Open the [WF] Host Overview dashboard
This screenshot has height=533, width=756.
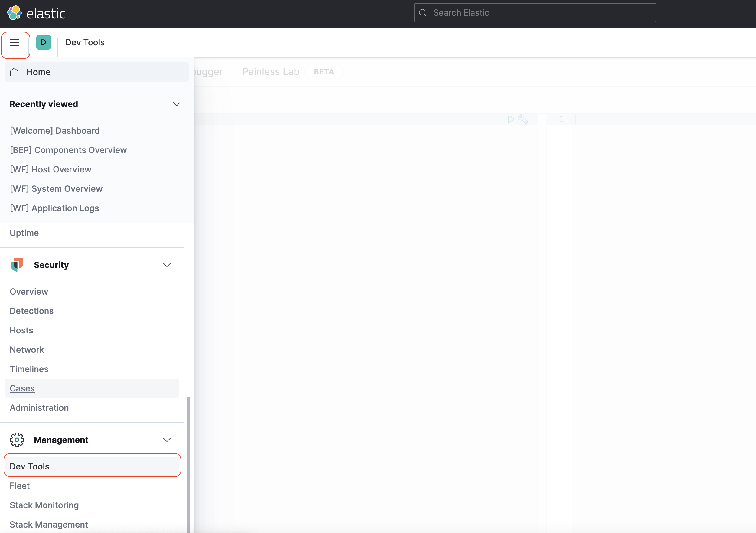(51, 169)
